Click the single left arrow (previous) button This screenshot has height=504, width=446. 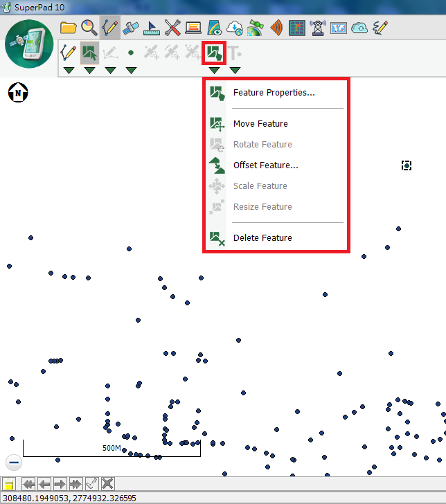coord(44,484)
